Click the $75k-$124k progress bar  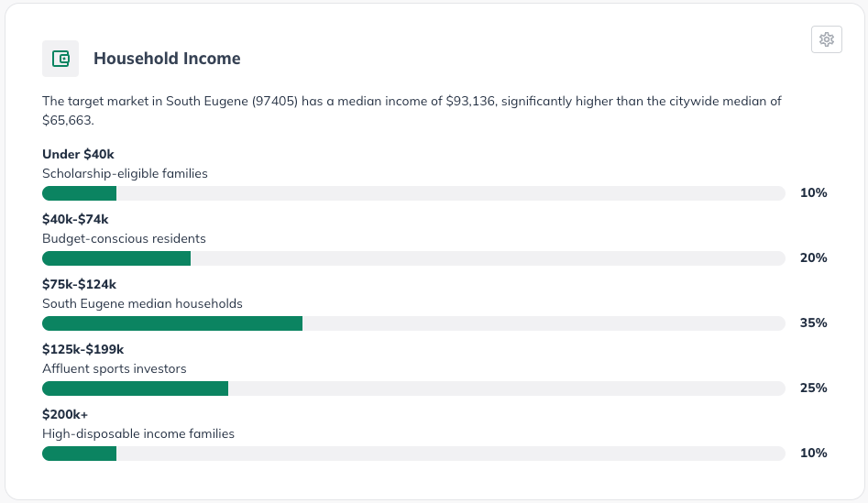[413, 323]
